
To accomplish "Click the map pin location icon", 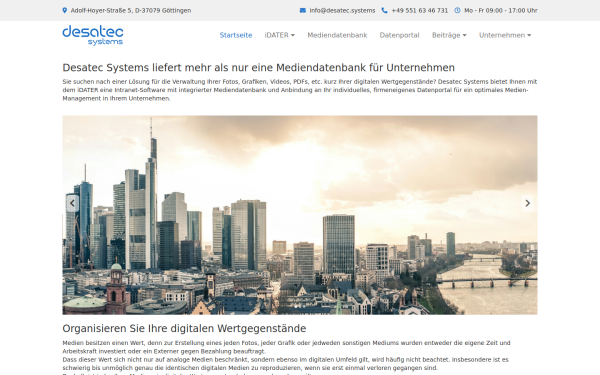I will point(65,10).
